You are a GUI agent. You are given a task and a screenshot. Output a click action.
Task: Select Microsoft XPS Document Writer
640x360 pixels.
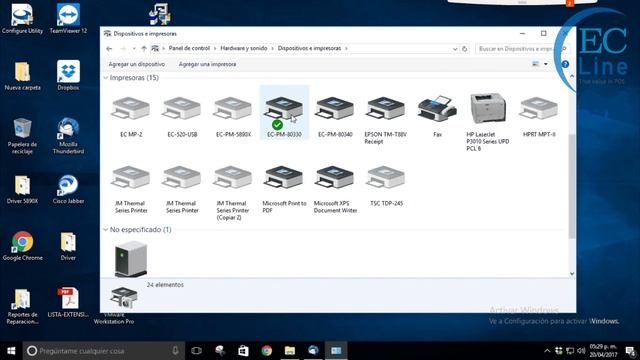(x=335, y=189)
